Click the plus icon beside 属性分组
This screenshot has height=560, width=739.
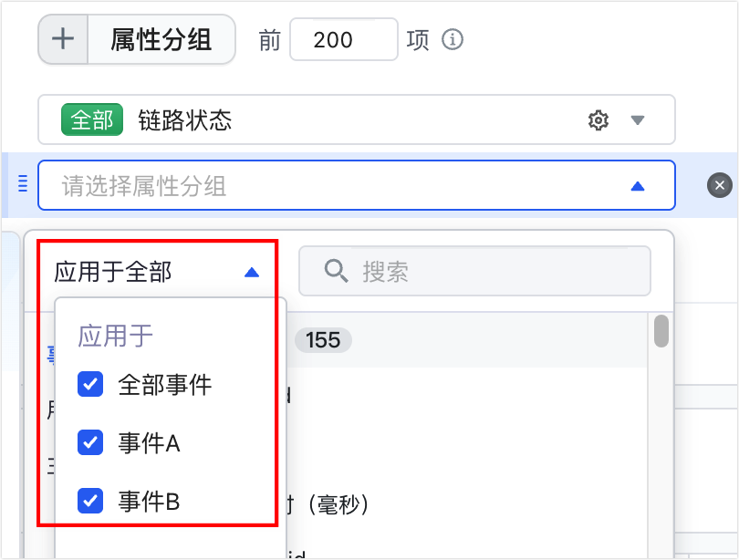pos(63,39)
